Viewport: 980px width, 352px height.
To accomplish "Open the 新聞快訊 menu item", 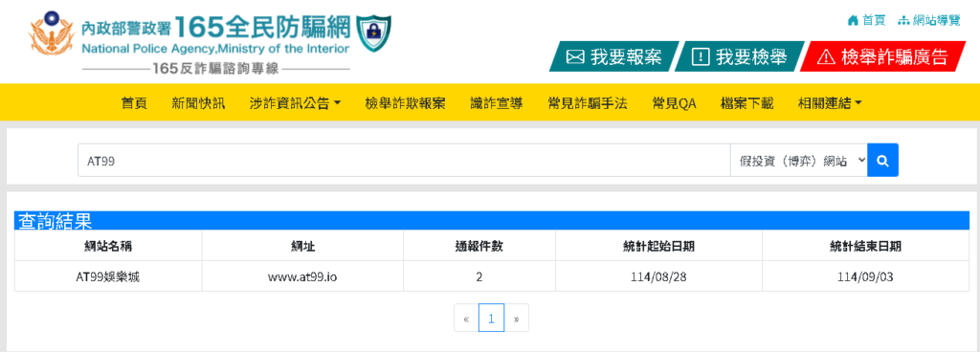I will 198,103.
